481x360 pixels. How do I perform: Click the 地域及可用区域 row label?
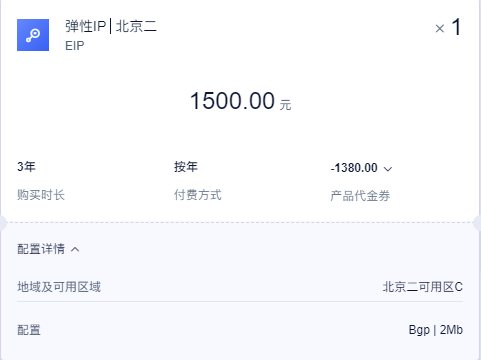[x=59, y=287]
